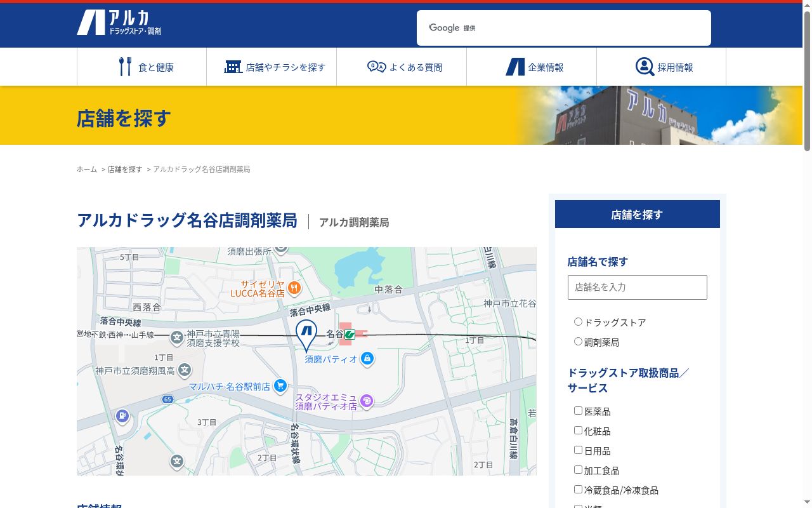
Task: Click the 須磨翔風高 school marker
Action: point(184,370)
